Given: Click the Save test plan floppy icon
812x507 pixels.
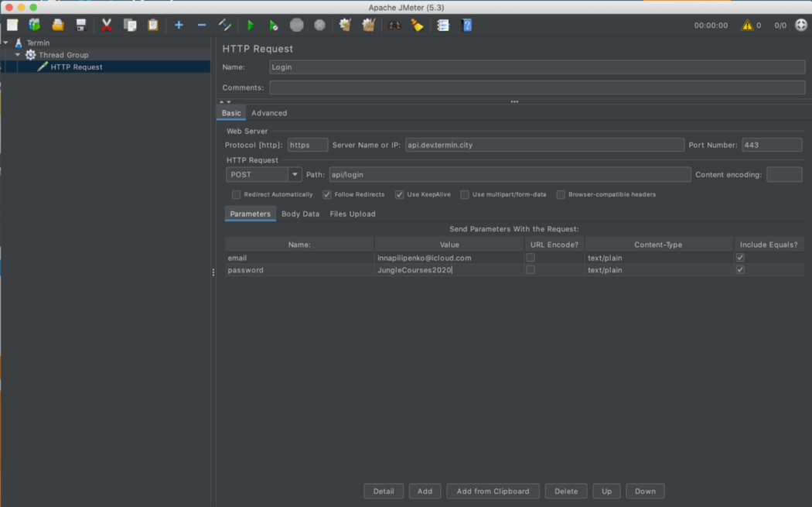Looking at the screenshot, I should (80, 26).
